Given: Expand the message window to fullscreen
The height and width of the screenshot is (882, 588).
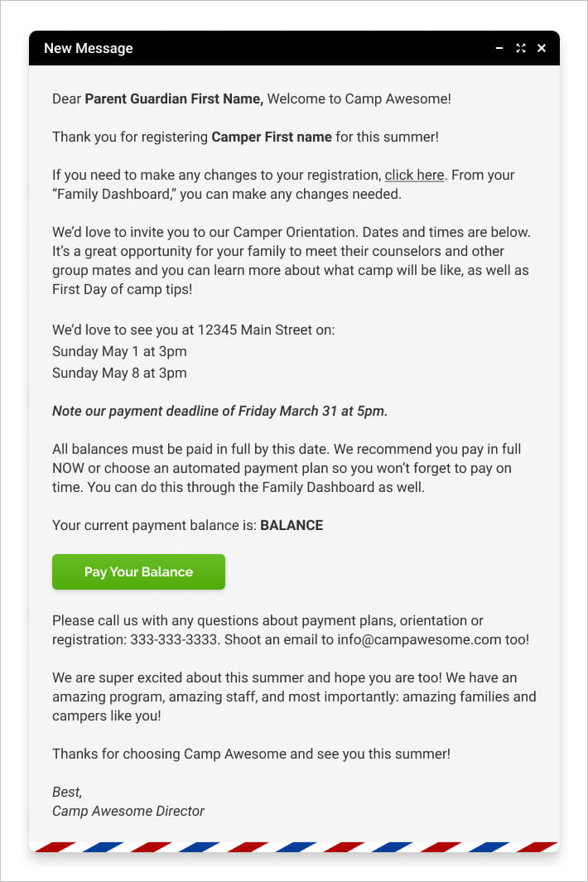Looking at the screenshot, I should 521,48.
